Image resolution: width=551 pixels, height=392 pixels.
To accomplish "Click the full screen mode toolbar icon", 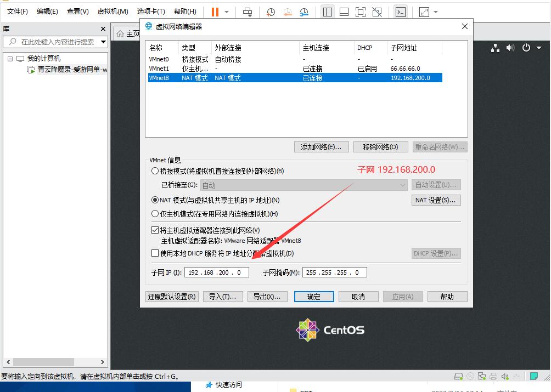I will point(360,12).
